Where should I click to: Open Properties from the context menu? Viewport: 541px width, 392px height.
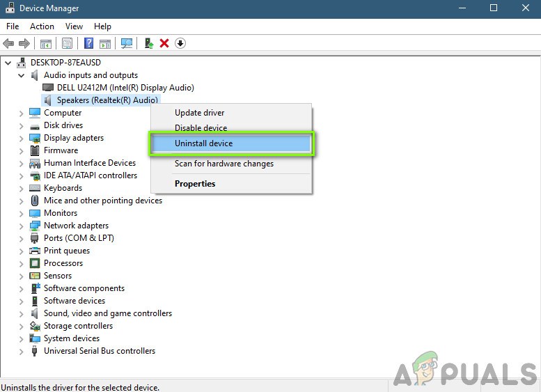(x=232, y=184)
